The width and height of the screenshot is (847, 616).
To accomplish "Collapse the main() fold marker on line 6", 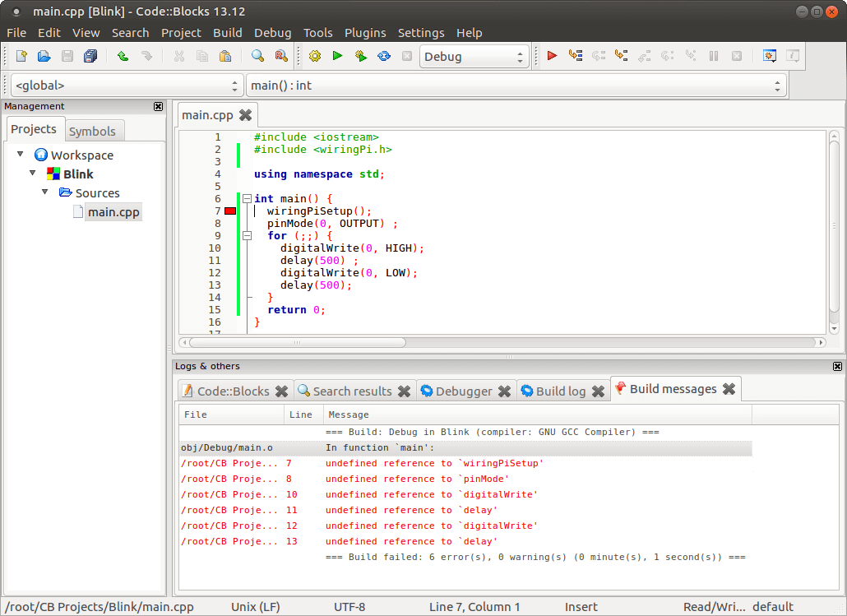I will pos(247,199).
